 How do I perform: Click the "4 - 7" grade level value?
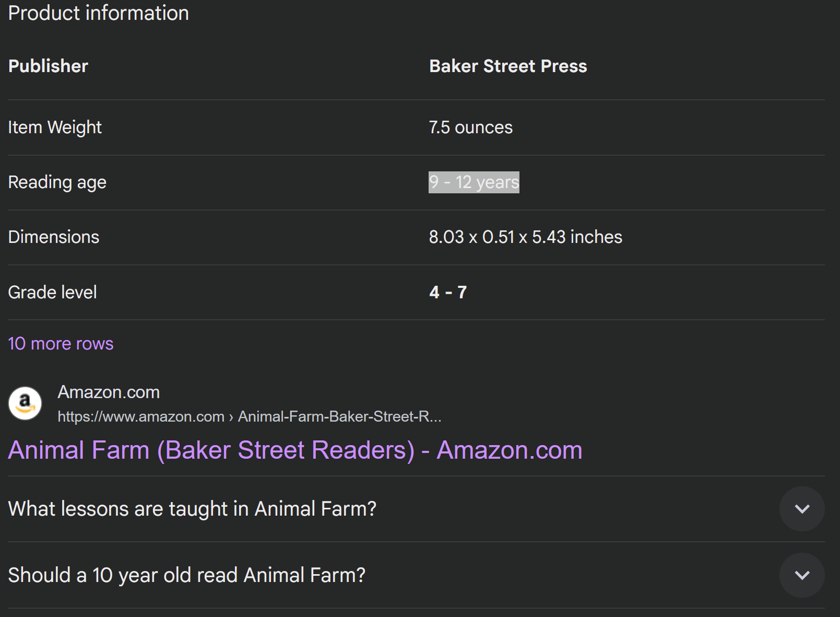point(448,292)
